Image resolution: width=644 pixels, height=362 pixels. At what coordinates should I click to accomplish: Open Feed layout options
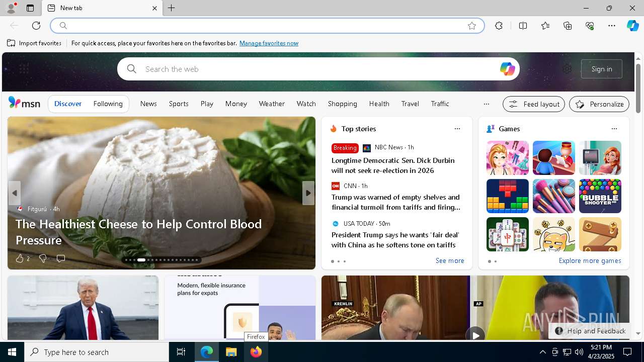[534, 104]
